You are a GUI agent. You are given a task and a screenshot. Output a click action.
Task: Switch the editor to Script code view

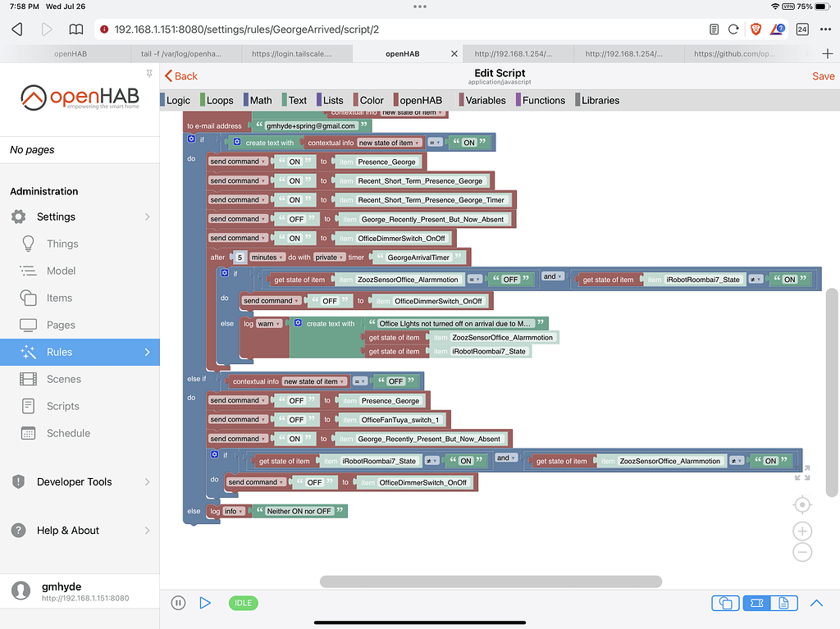tap(783, 603)
